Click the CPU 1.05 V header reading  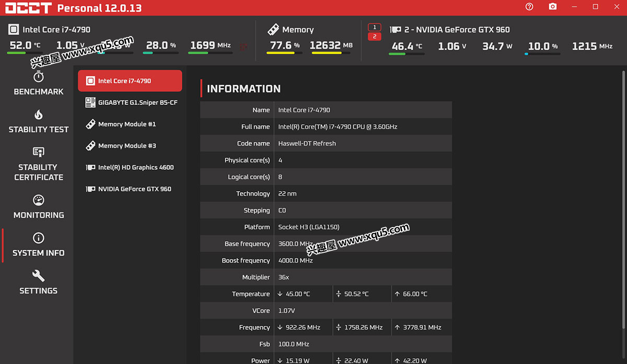71,45
